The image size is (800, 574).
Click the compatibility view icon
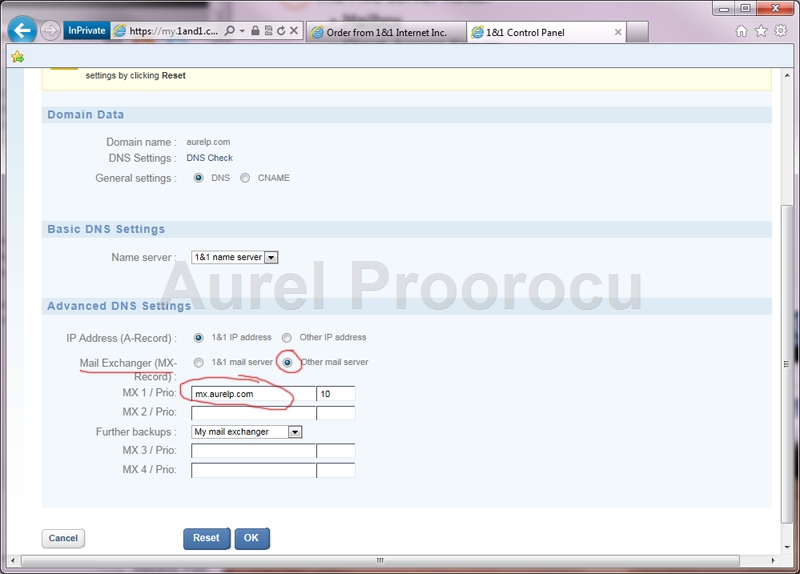pos(268,31)
